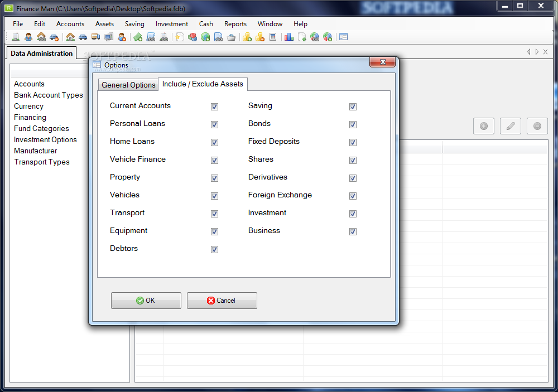Click the gold coins with green plus icon
The height and width of the screenshot is (392, 558).
(x=247, y=37)
